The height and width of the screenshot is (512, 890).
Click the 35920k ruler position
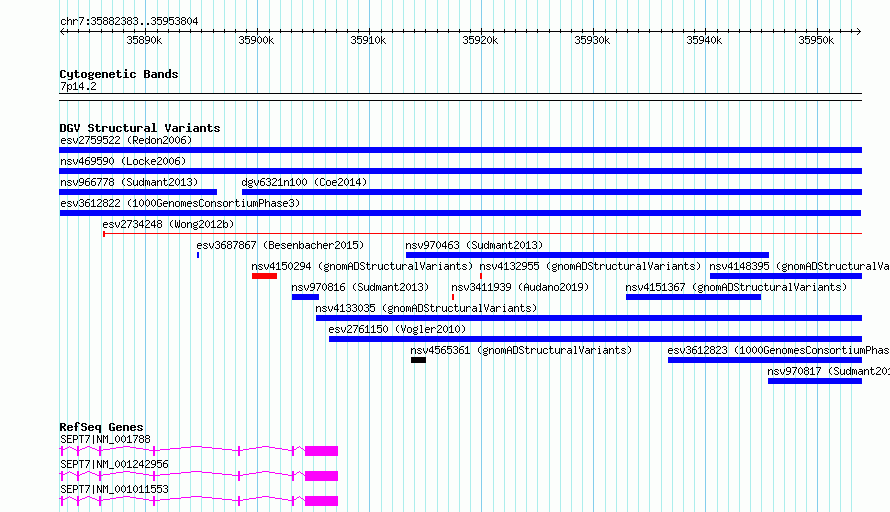(480, 40)
